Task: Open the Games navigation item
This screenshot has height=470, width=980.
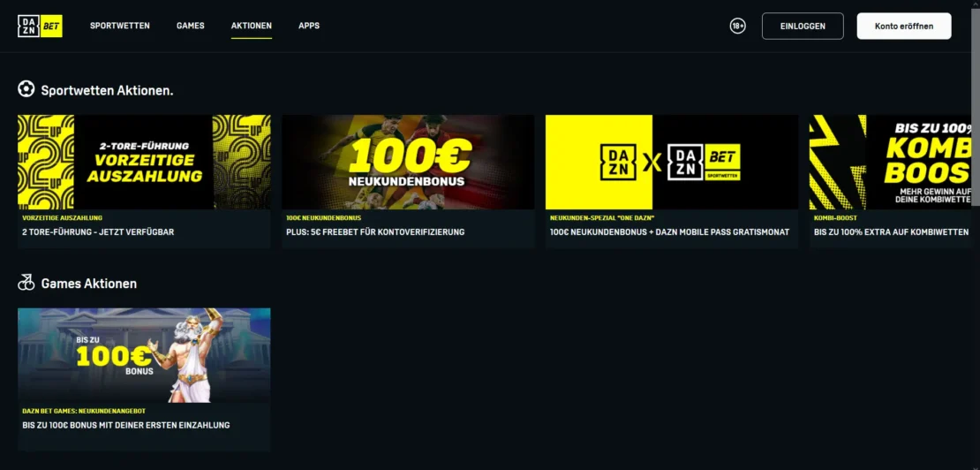Action: tap(191, 26)
